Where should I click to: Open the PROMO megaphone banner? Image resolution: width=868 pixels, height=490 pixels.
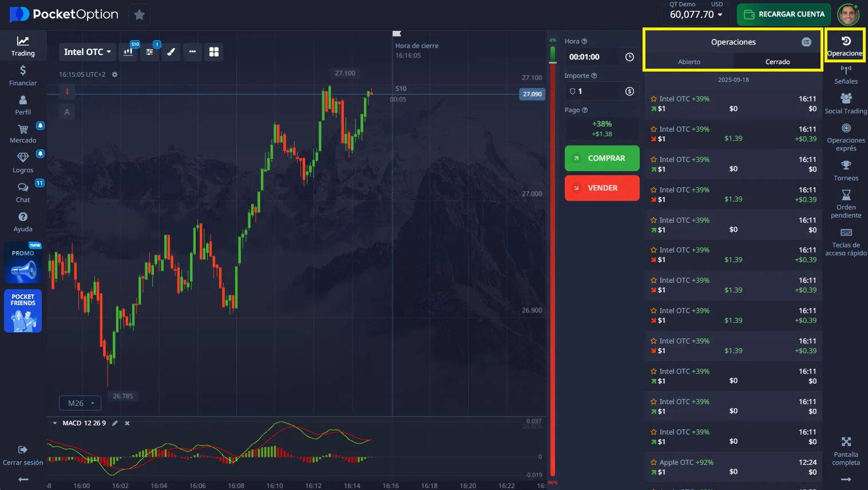coord(23,263)
